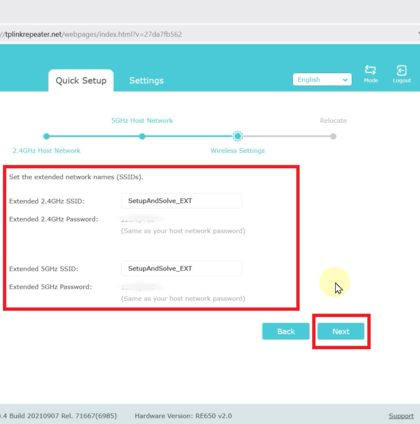
Task: Switch to the Settings tab
Action: click(146, 80)
